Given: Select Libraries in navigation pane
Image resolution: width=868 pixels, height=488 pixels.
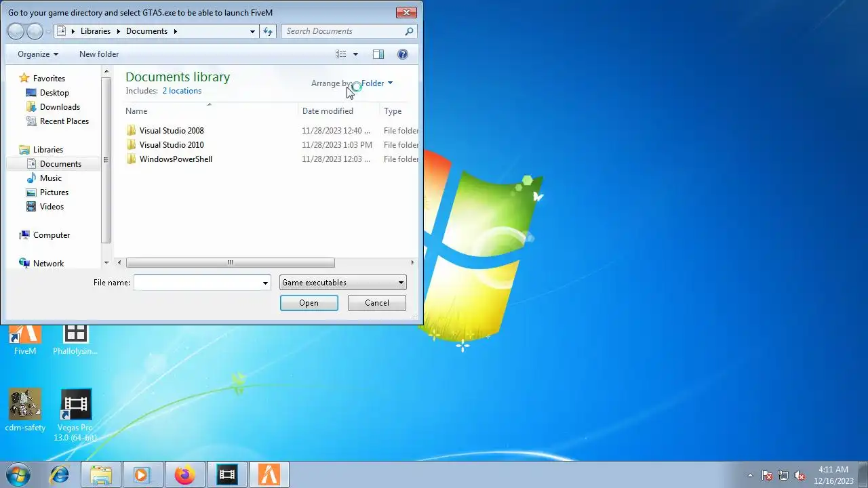Looking at the screenshot, I should [x=48, y=150].
